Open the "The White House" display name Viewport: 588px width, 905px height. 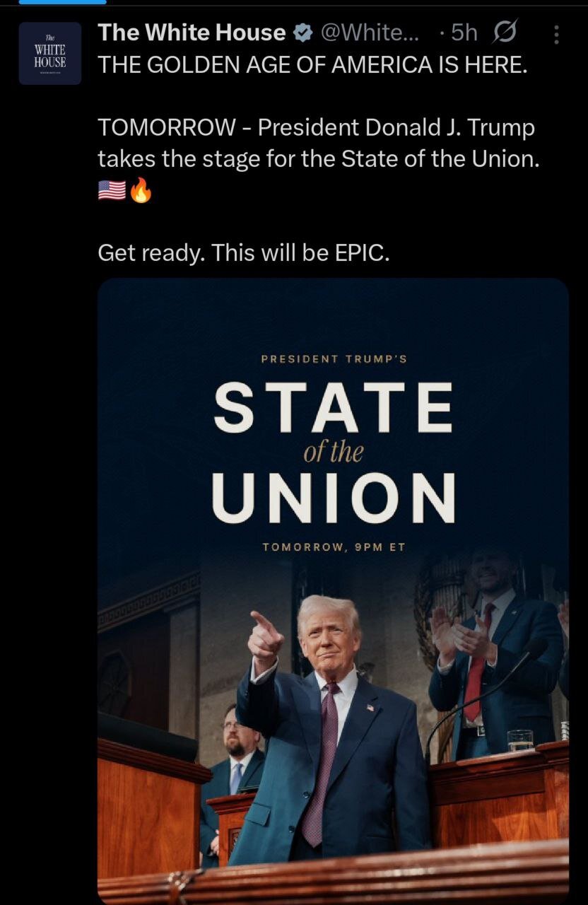(192, 33)
